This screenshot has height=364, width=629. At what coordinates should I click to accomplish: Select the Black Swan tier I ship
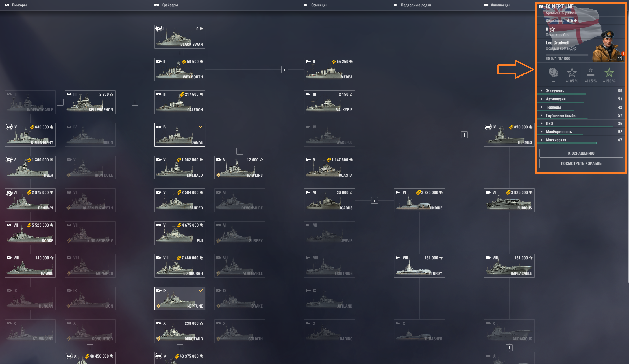click(180, 37)
